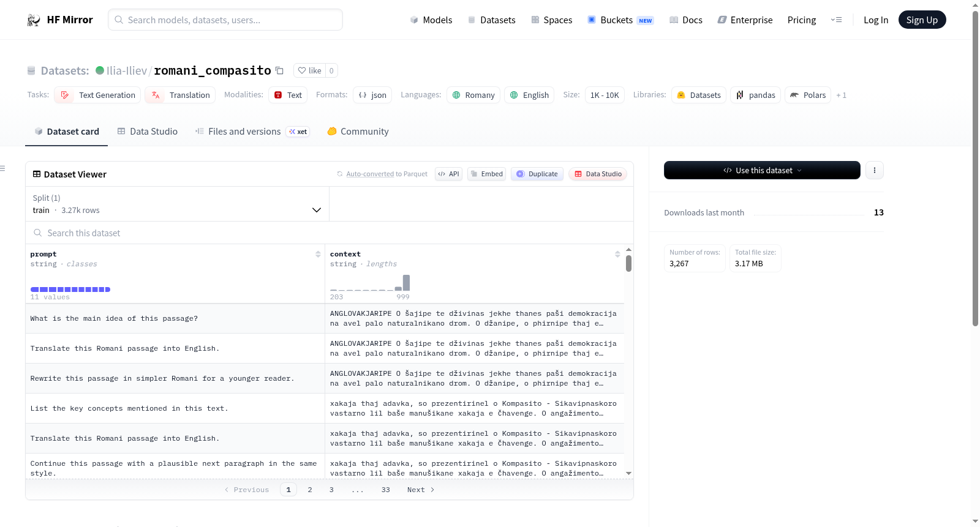Screen dimensions: 980x527
Task: Click the heart like button
Action: [309, 70]
